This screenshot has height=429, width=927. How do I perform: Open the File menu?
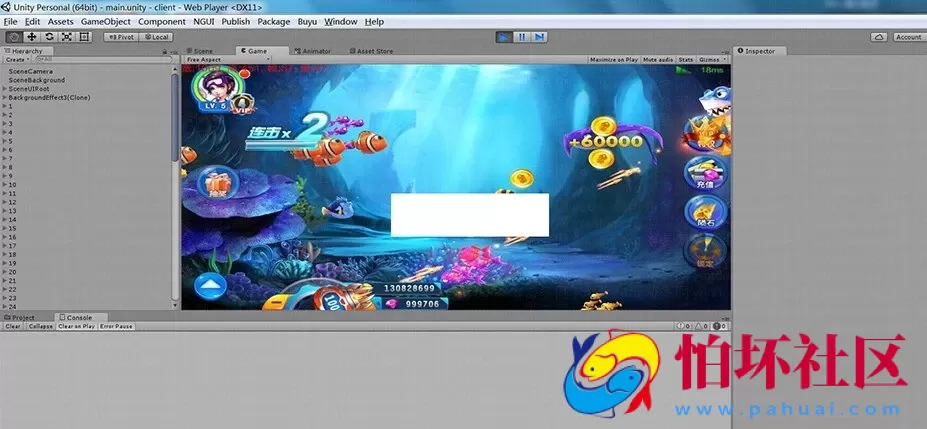(10, 21)
